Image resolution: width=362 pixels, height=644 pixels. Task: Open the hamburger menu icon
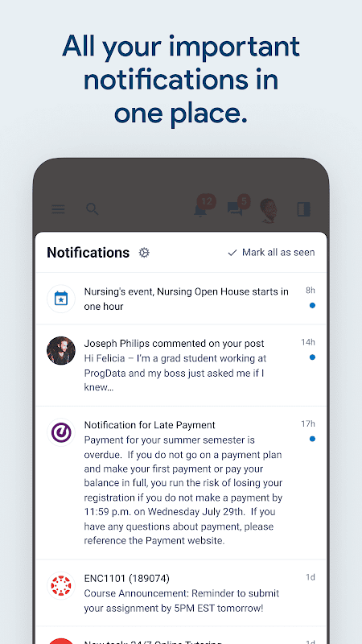58,209
